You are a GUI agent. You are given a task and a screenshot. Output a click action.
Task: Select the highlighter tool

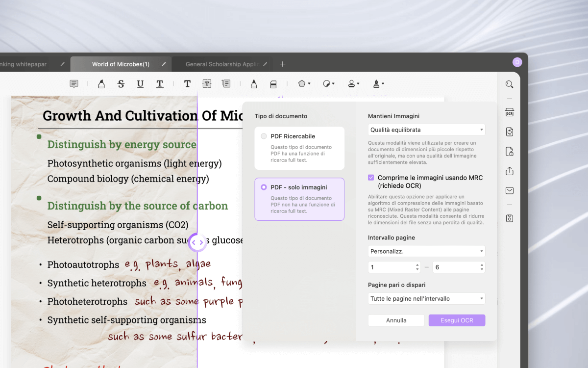tap(101, 84)
